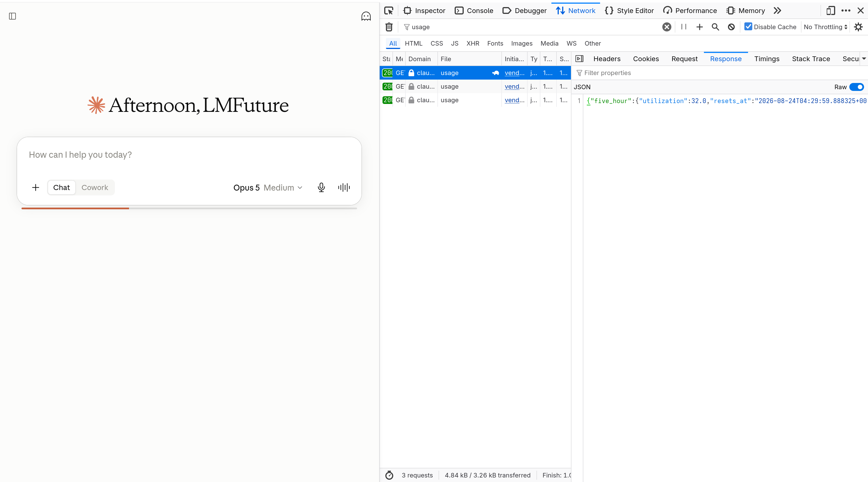Sort requests by Domain column header
The height and width of the screenshot is (482, 868).
[x=421, y=59]
